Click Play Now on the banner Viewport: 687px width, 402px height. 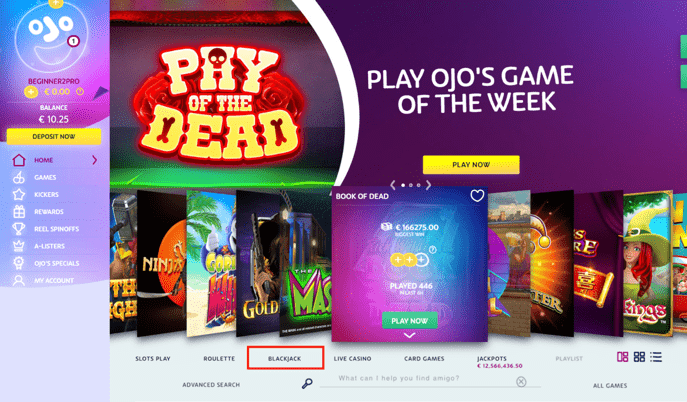coord(471,165)
